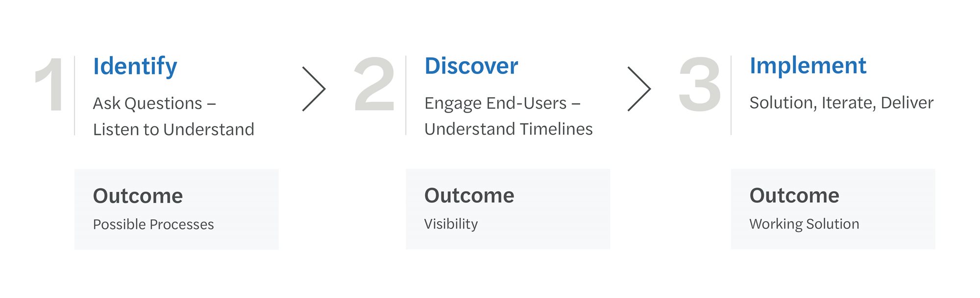Click the Outcome title above Working Solution
The image size is (980, 298).
(x=794, y=195)
